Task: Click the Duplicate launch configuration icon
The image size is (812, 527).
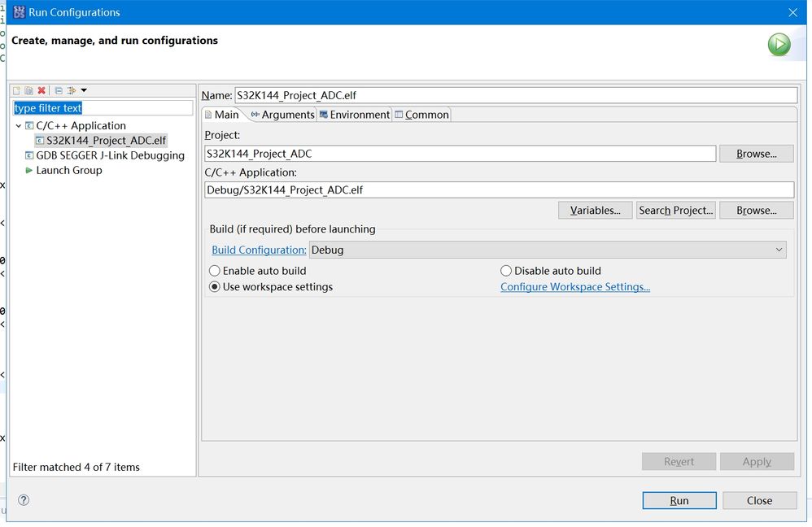Action: [x=29, y=90]
